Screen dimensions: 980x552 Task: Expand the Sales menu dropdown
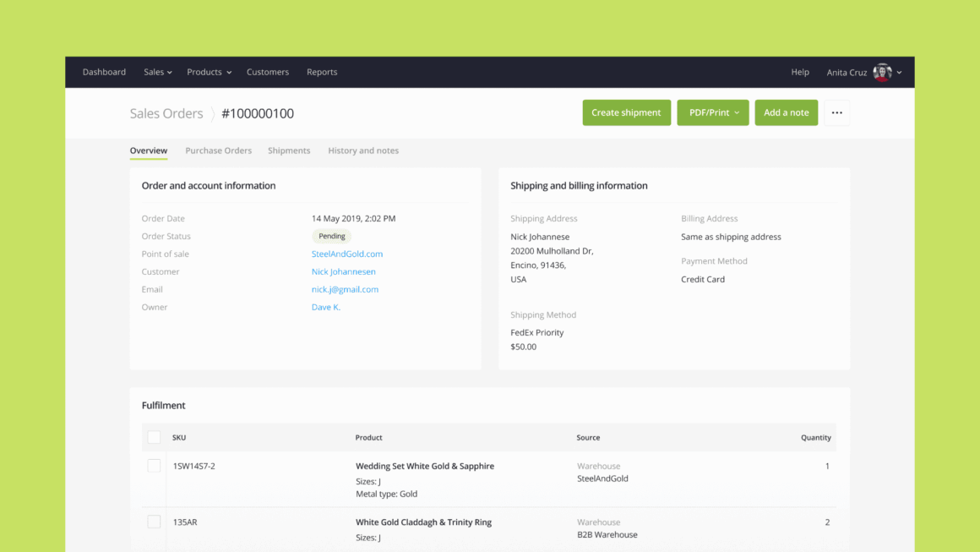157,73
